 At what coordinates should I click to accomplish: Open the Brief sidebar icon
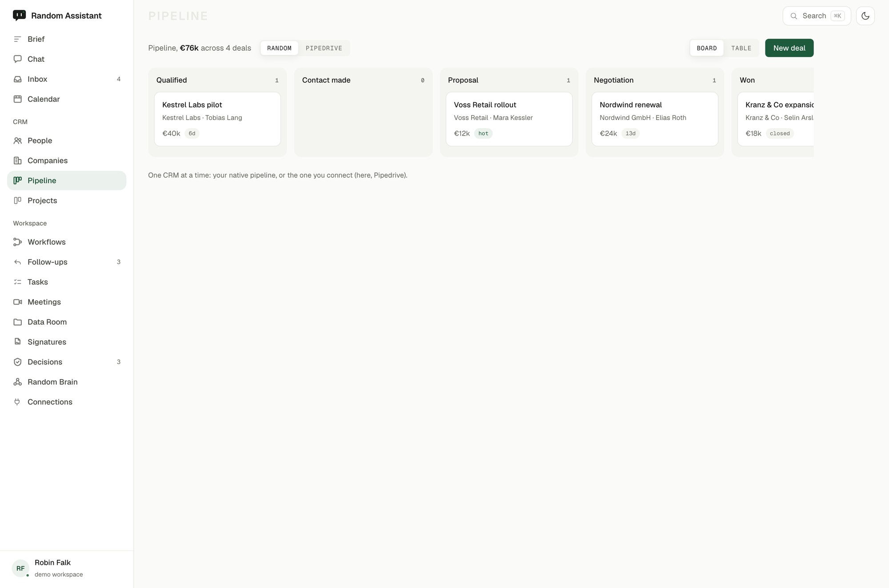pos(17,39)
